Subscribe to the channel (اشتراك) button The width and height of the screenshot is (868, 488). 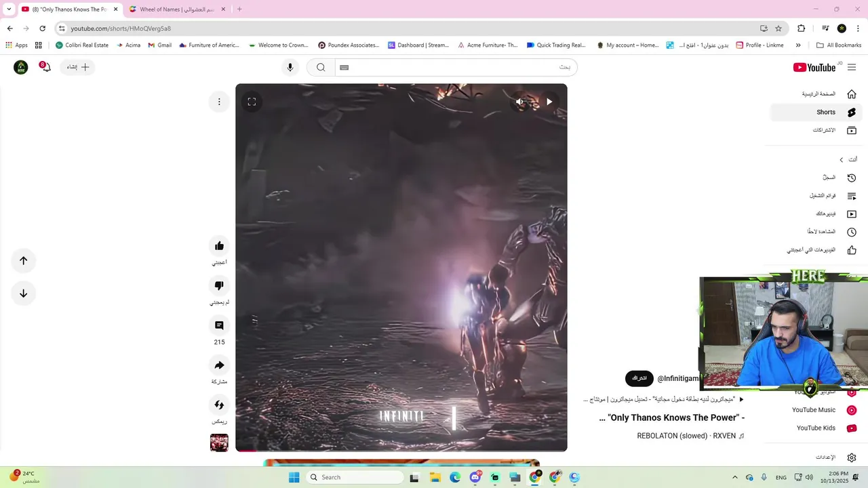[639, 378]
